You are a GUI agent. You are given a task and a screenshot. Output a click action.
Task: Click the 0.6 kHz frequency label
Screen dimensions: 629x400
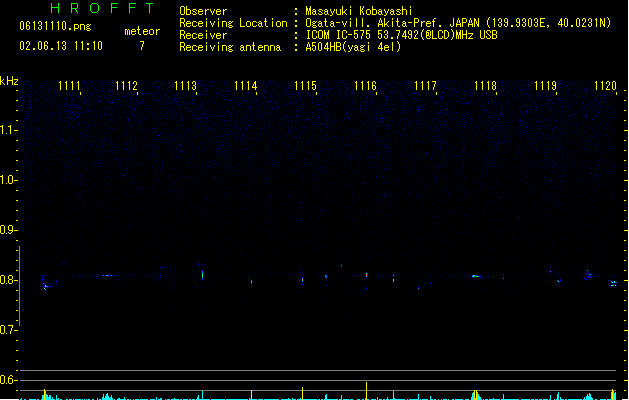pyautogui.click(x=8, y=380)
